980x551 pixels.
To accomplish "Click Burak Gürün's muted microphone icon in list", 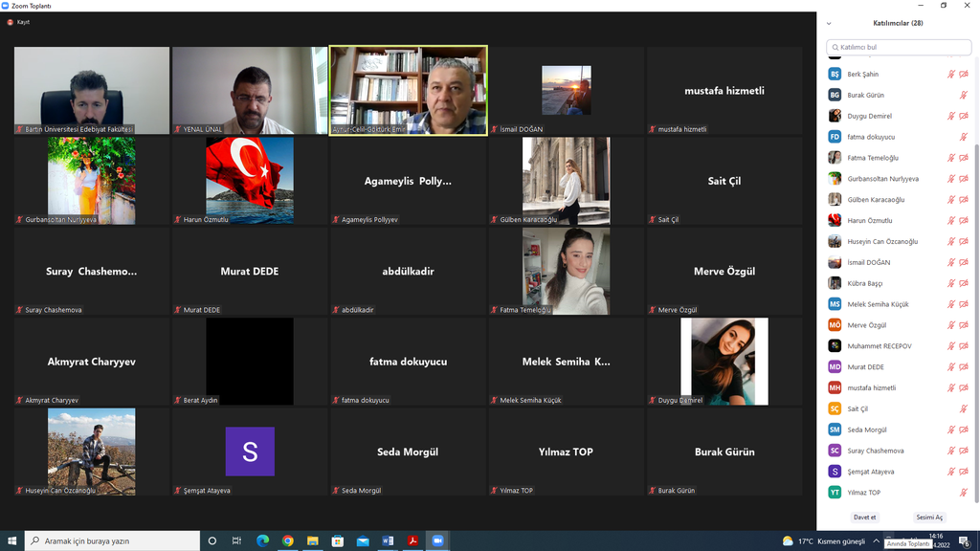I will [964, 95].
